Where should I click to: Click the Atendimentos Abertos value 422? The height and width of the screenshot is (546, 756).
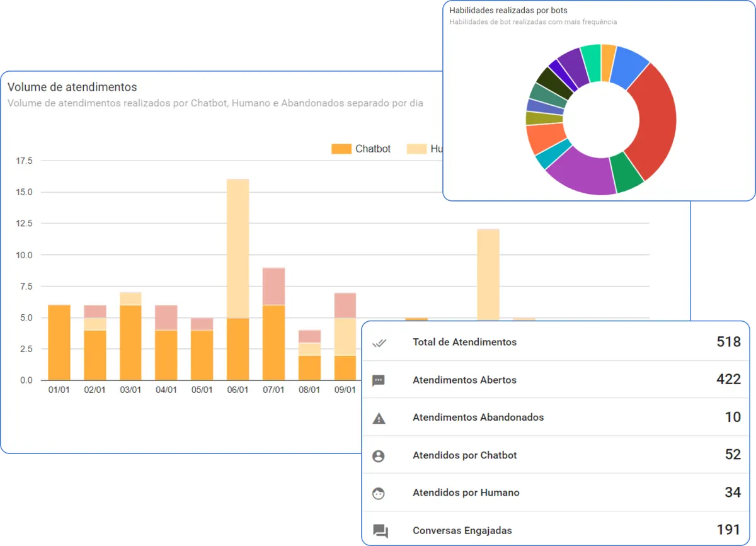(x=728, y=379)
